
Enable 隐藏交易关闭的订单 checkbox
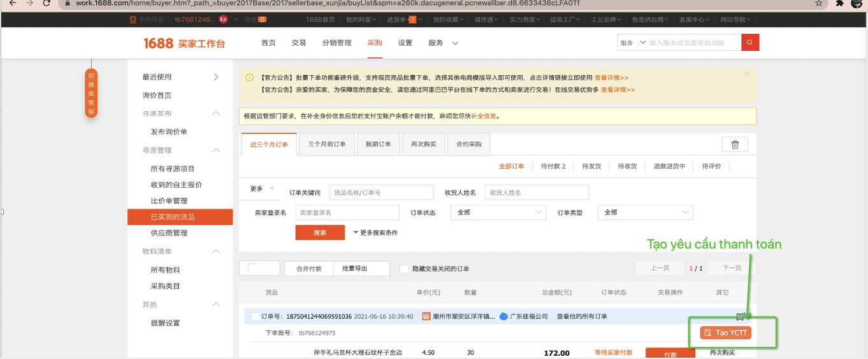404,269
